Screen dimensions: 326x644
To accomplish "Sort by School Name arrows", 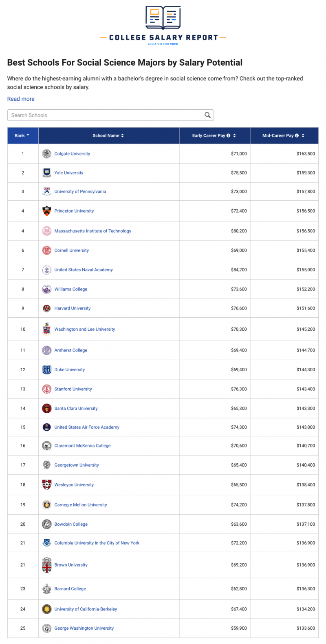I will tap(122, 135).
